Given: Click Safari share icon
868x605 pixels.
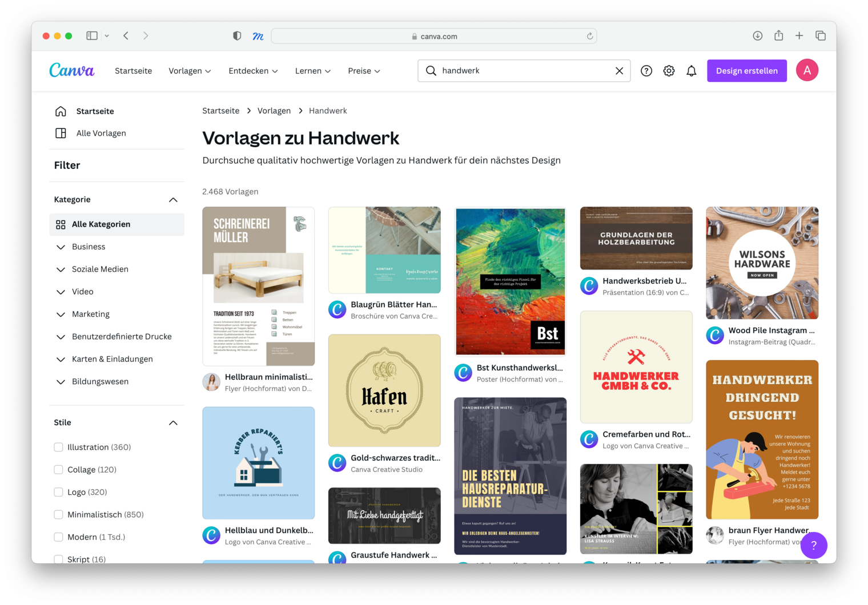Looking at the screenshot, I should (778, 36).
